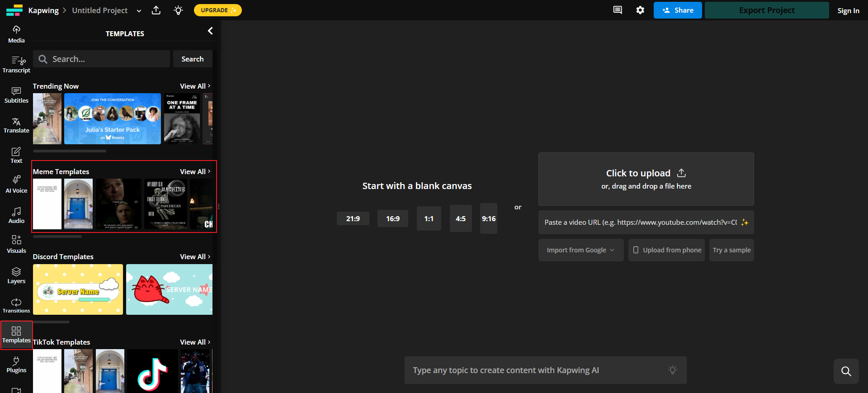Viewport: 868px width, 393px height.
Task: Open the comments panel icon
Action: click(x=618, y=10)
